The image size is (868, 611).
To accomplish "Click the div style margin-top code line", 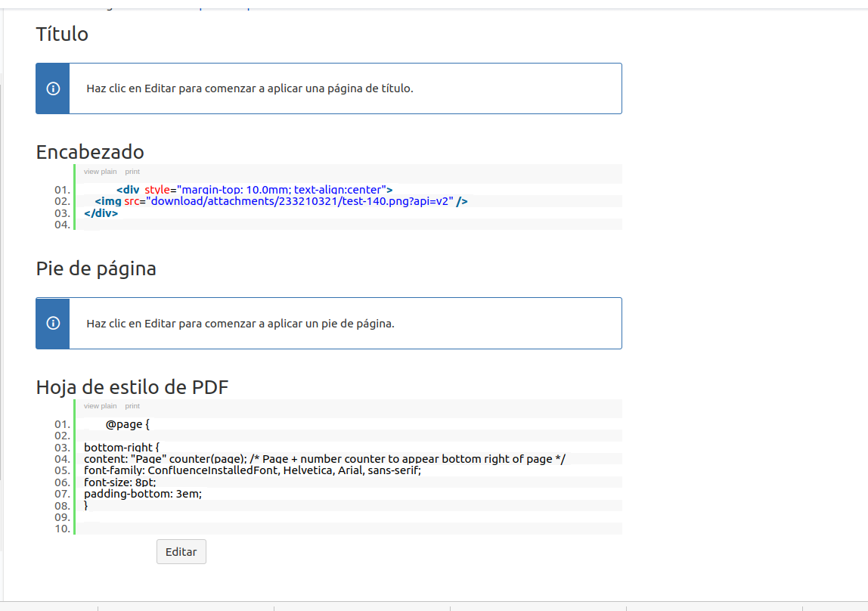I will [255, 190].
